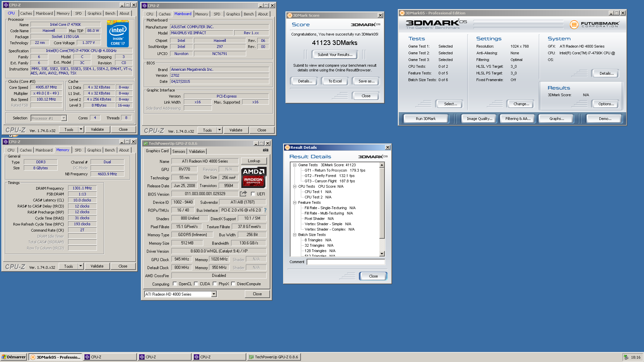644x362 pixels.
Task: Switch to the Validation tab in GPU-Z
Action: pos(197,152)
